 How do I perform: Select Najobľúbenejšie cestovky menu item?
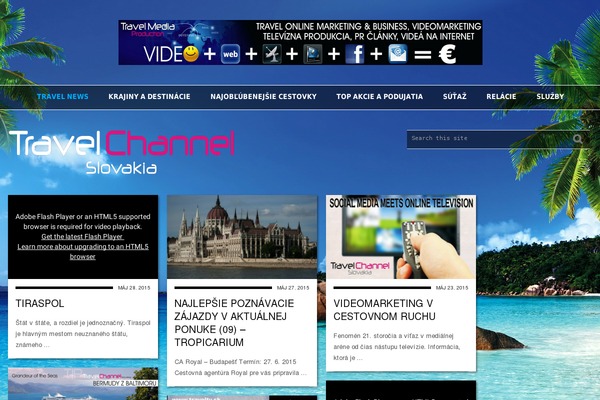point(263,96)
